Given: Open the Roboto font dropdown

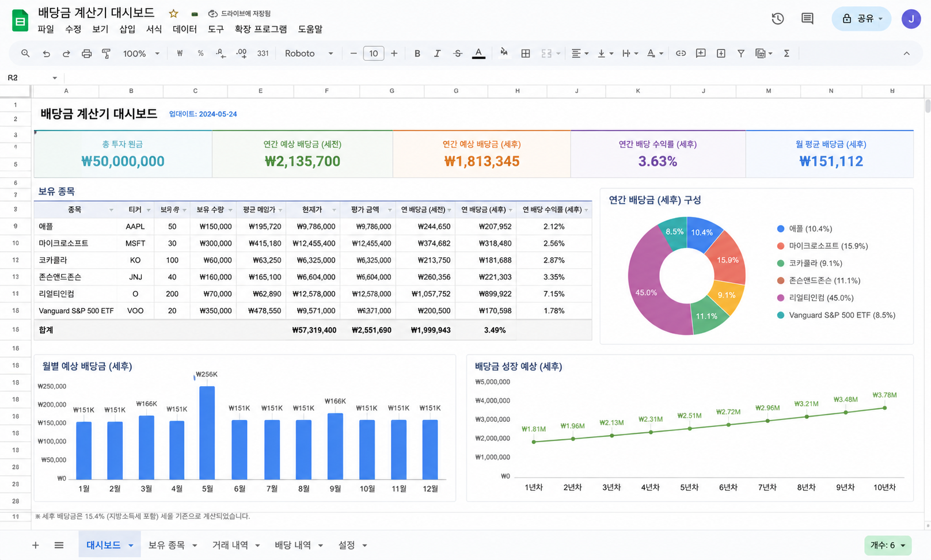Looking at the screenshot, I should click(309, 54).
